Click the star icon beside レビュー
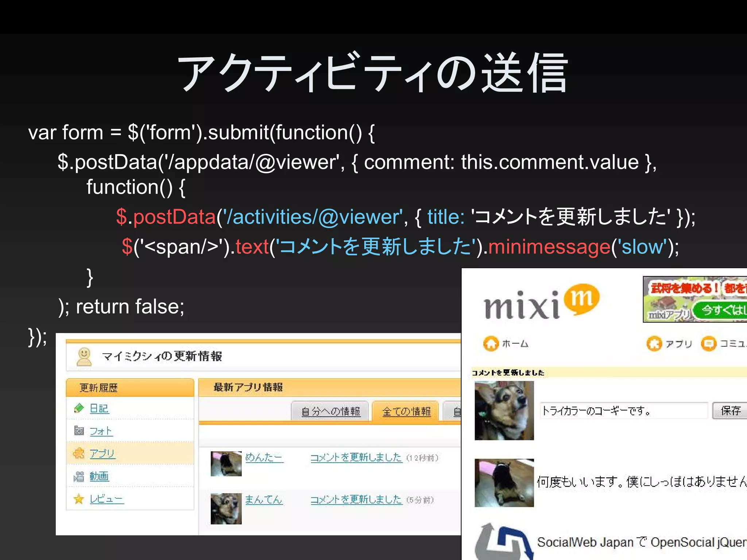The image size is (747, 560). coord(79,499)
